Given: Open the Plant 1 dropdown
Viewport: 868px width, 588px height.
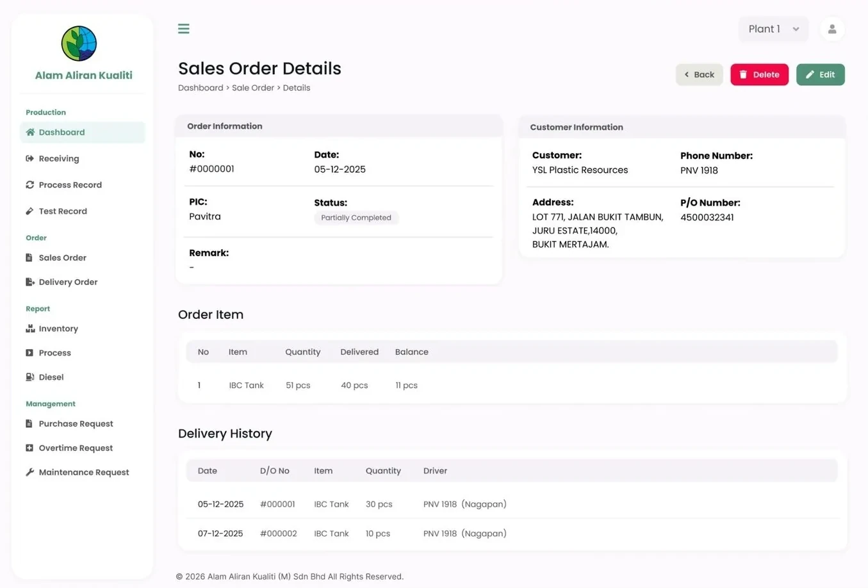Looking at the screenshot, I should point(773,29).
